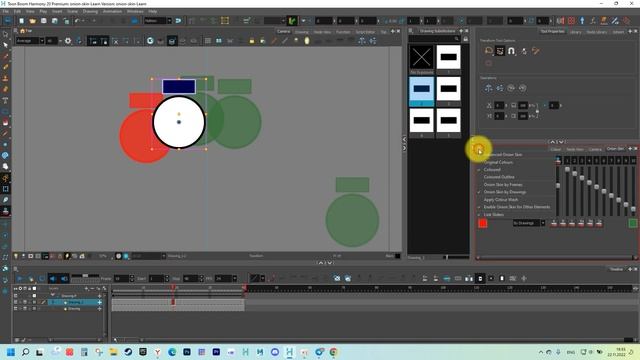This screenshot has width=640, height=360.
Task: Toggle the Coloured Outline menu option
Action: 499,177
